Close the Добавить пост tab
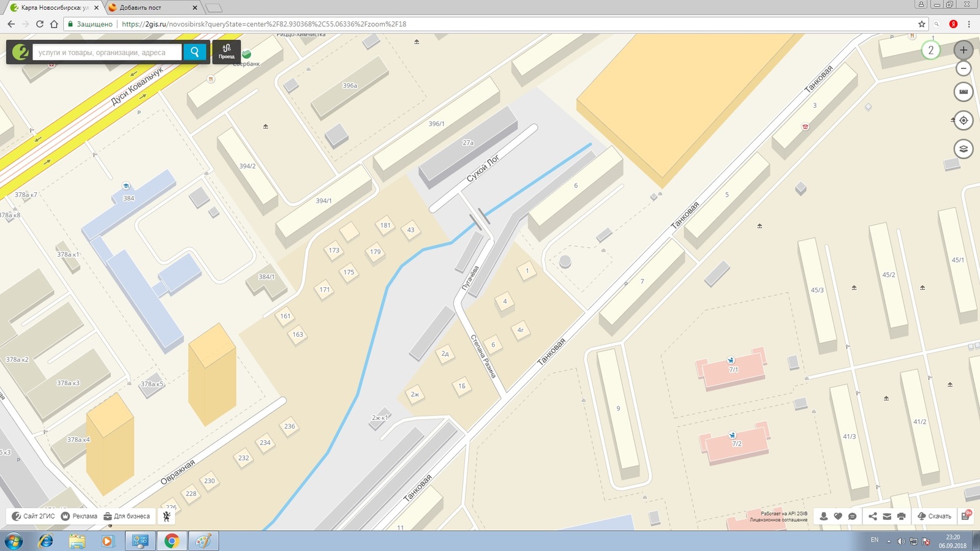Image resolution: width=980 pixels, height=551 pixels. [195, 7]
